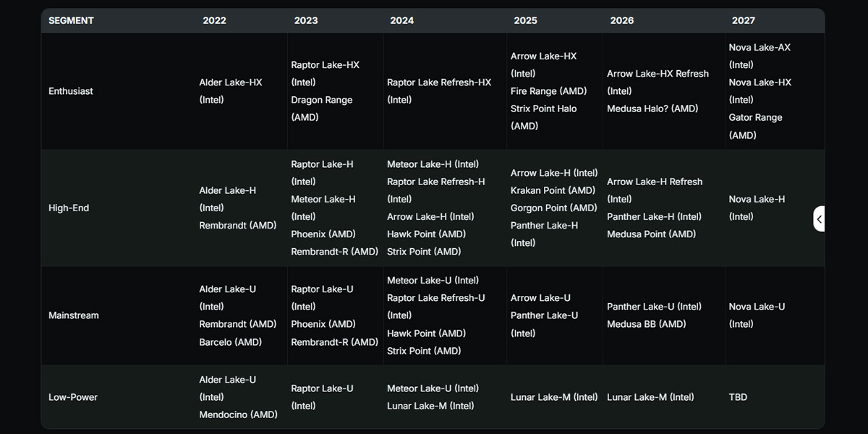868x434 pixels.
Task: Click the Strix Point Halo (AMD) entry
Action: tap(544, 117)
